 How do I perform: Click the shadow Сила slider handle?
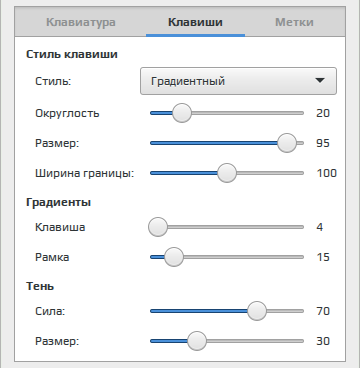[x=257, y=311]
